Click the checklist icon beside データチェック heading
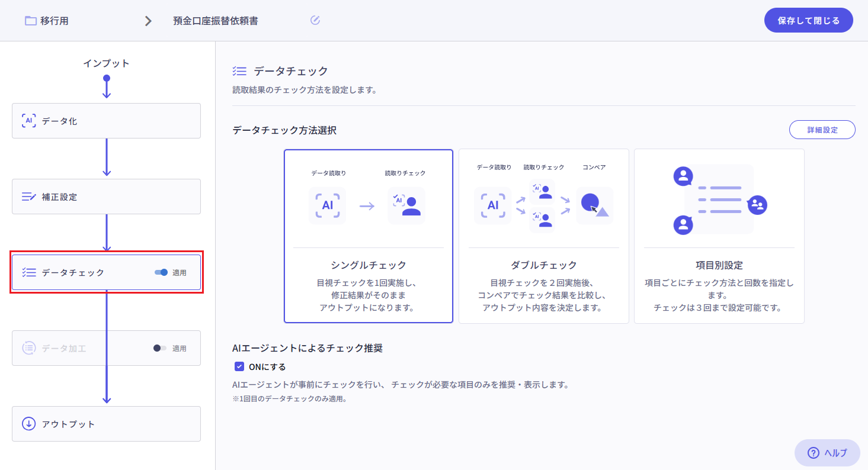 point(239,72)
